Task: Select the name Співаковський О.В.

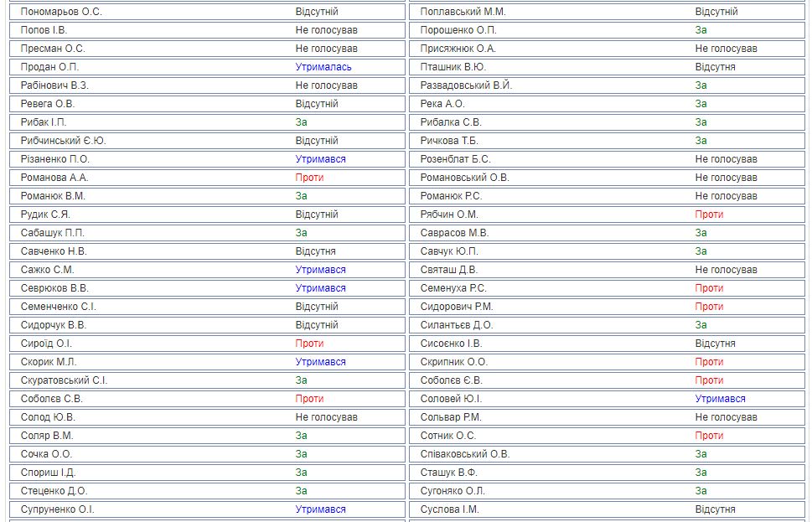Action: (x=465, y=454)
